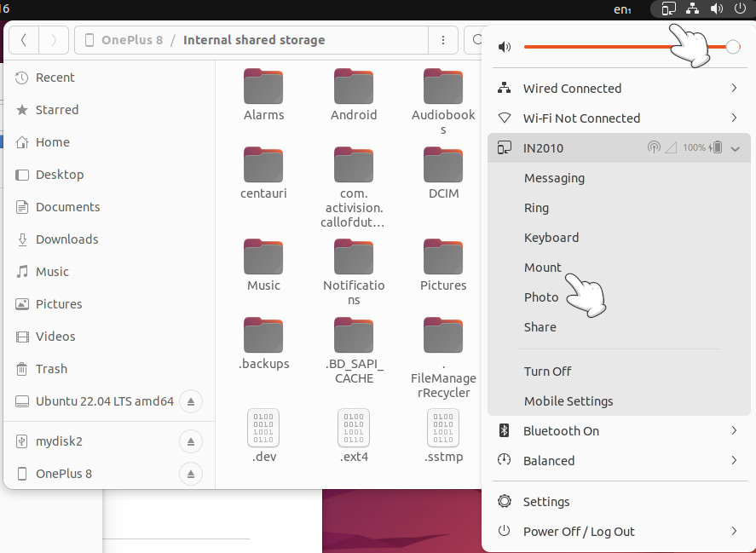Collapse the IN2010 device section
The height and width of the screenshot is (553, 756).
pos(735,148)
